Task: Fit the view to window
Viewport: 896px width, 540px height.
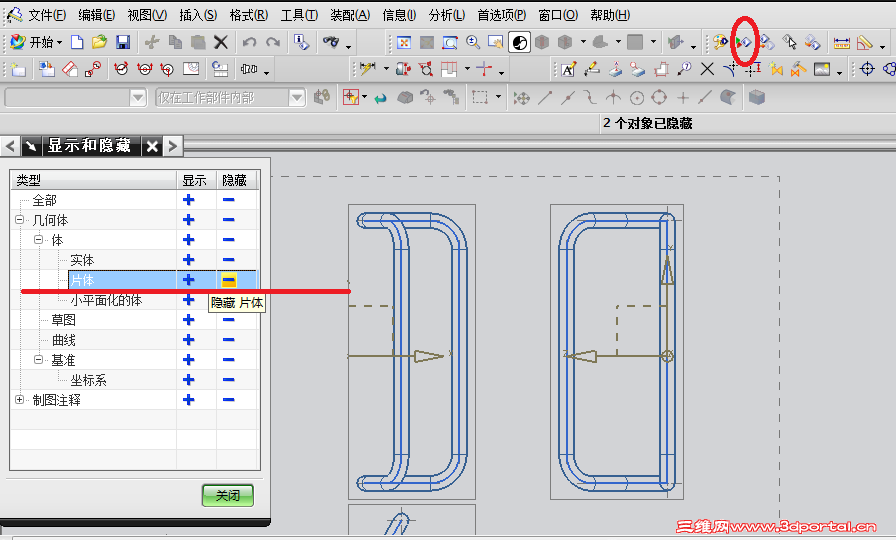Action: click(x=404, y=42)
